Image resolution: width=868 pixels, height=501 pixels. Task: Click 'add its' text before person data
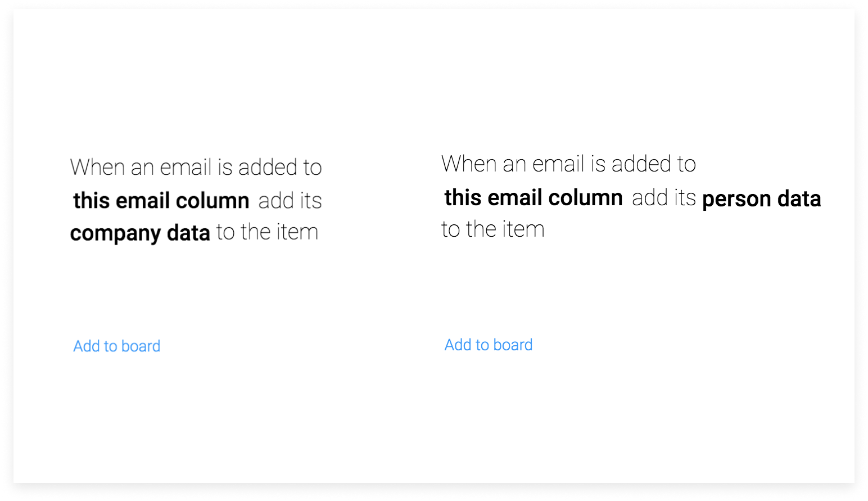coord(664,197)
